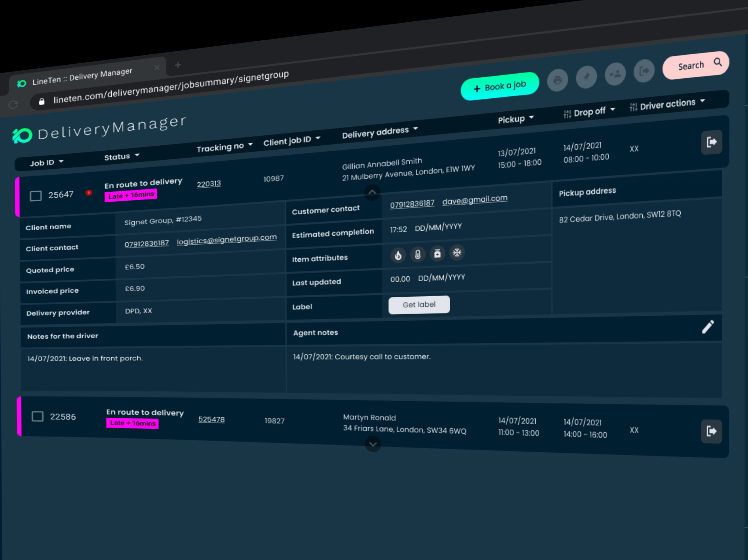Click the printer icon in top toolbar
Viewport: 748px width, 560px height.
(557, 80)
